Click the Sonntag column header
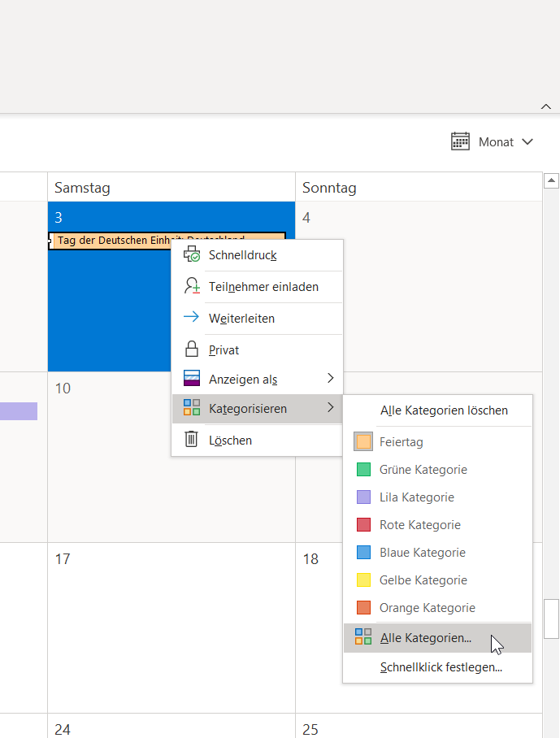This screenshot has width=560, height=738. point(419,187)
